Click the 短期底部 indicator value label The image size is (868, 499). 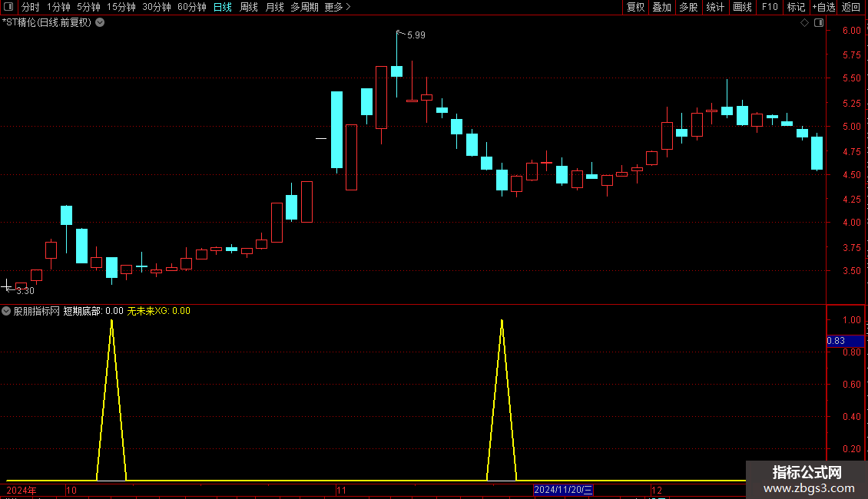pos(93,311)
